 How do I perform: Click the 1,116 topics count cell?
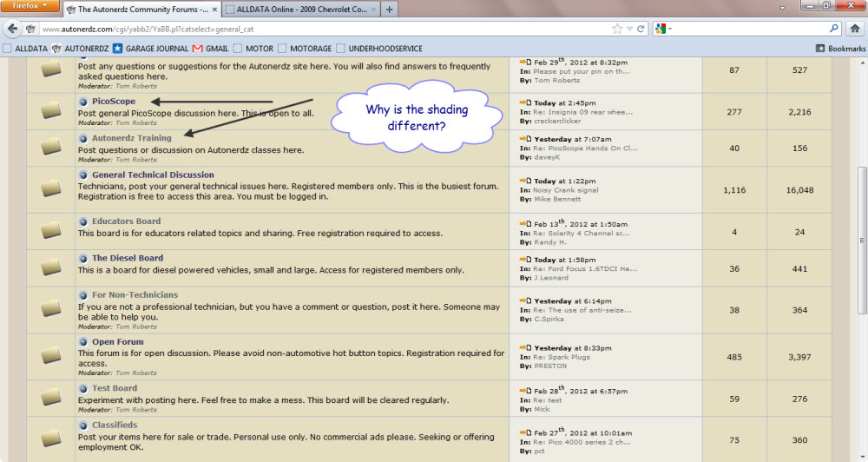[734, 190]
